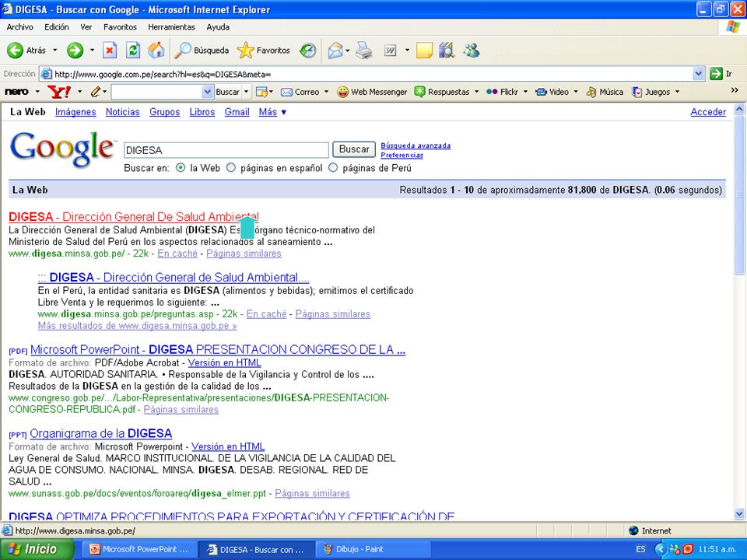Open the Yahoo Música toolbar button
This screenshot has width=747, height=560.
click(x=605, y=92)
